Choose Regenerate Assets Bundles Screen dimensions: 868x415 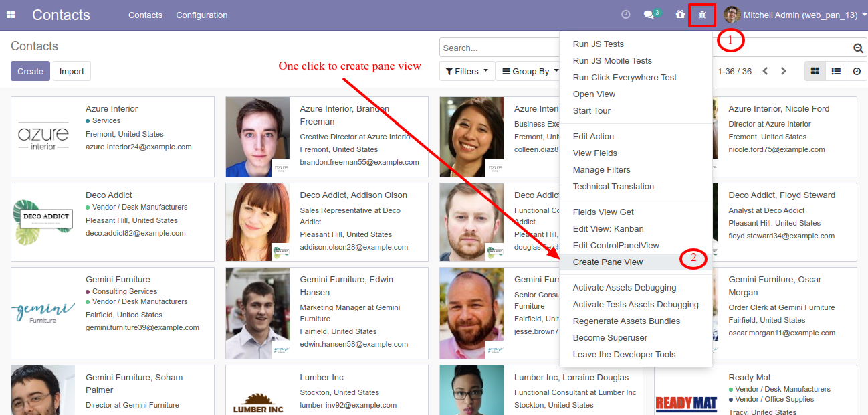point(627,321)
